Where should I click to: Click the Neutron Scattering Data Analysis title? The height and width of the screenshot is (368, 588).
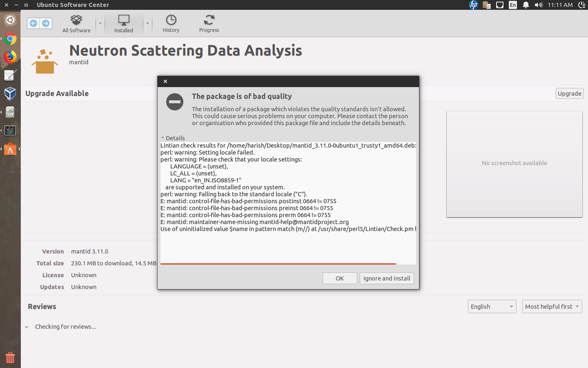pos(186,50)
